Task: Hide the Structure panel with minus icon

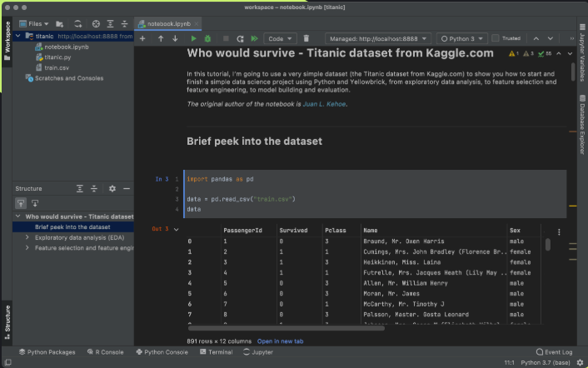Action: click(x=127, y=188)
